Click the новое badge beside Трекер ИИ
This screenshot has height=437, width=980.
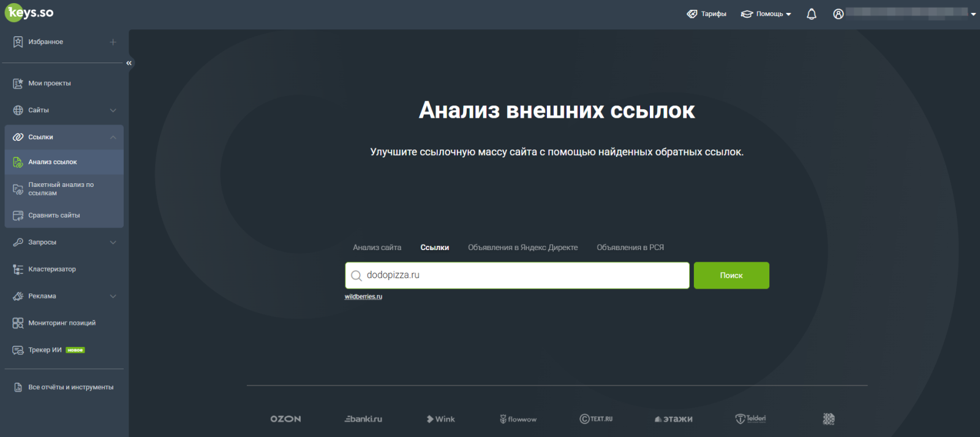pos(75,351)
